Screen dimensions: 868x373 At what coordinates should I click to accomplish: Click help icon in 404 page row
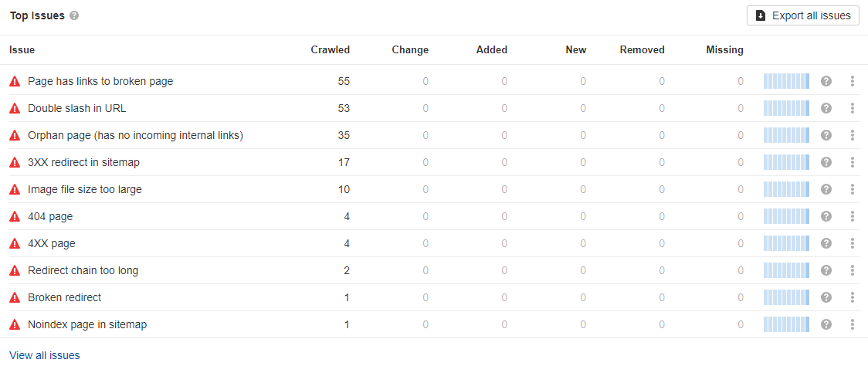826,216
